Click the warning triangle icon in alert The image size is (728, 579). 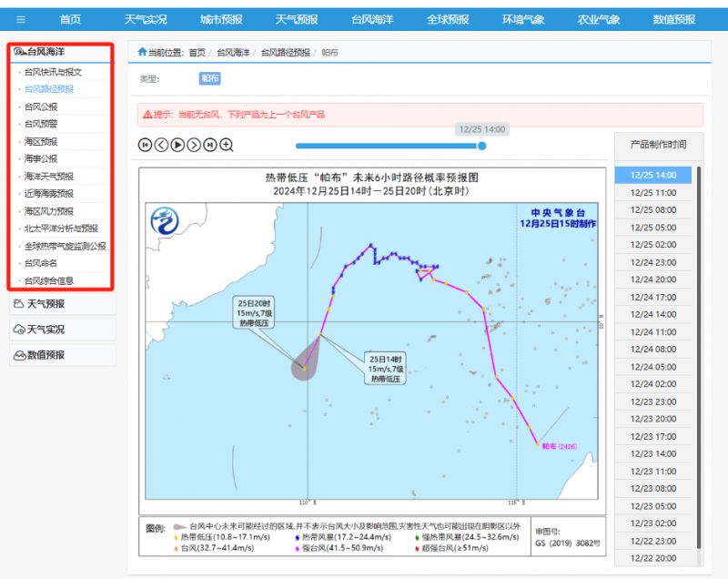tap(147, 114)
